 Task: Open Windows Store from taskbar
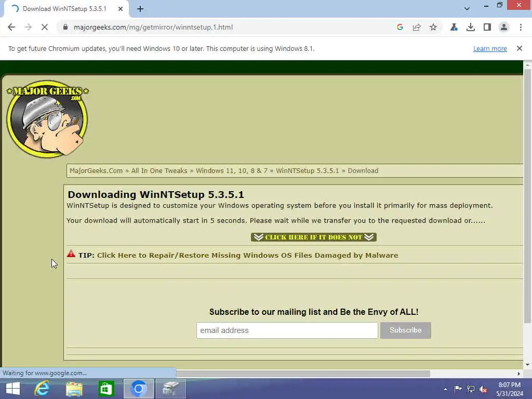pos(106,389)
